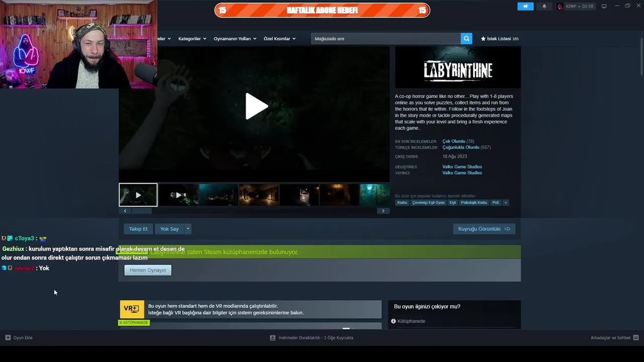Open İstek Listesi wishlist link
This screenshot has height=362, width=644.
[x=500, y=39]
